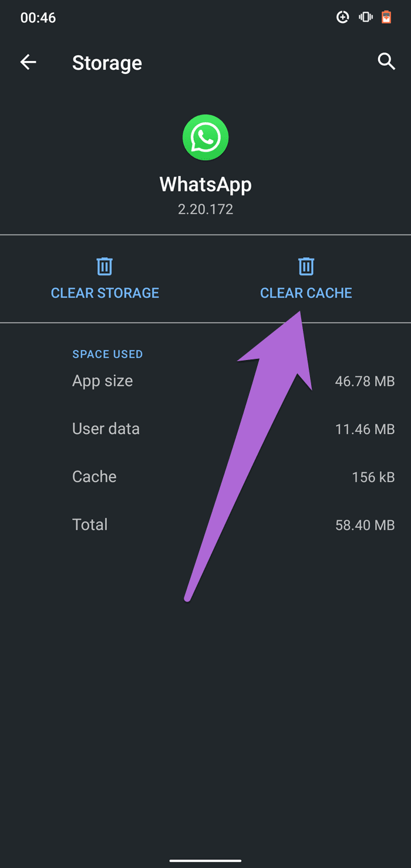Select the SPACE USED section header

(x=107, y=354)
